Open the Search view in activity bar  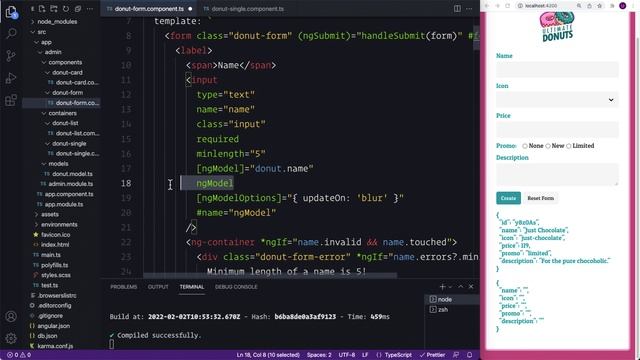coord(11,33)
